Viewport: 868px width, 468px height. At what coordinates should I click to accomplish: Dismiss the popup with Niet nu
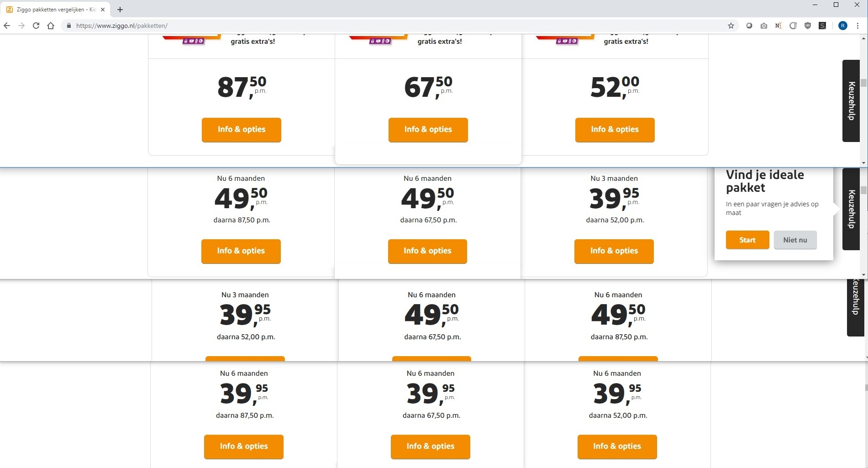pos(795,240)
